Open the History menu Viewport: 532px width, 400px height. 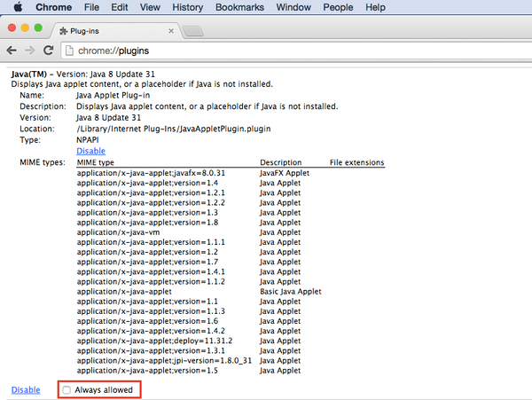[188, 7]
